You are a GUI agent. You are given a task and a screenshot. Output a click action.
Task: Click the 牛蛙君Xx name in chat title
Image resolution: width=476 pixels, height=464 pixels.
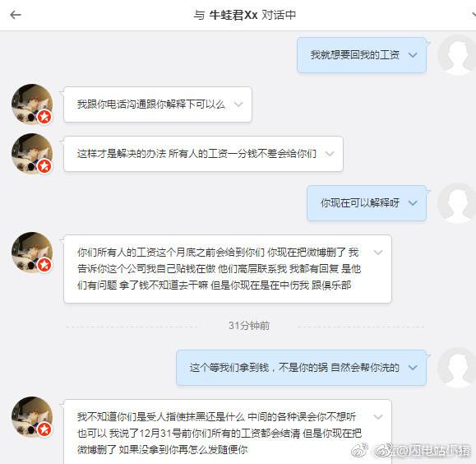click(233, 15)
